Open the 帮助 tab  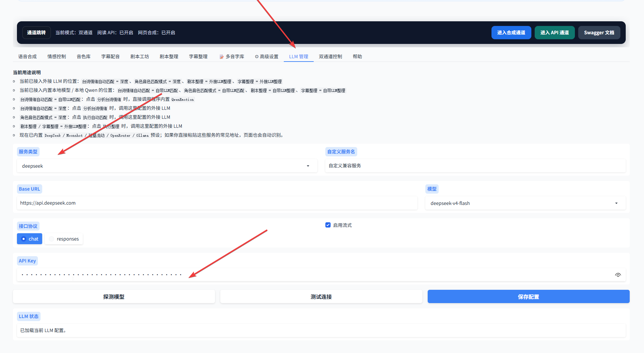(x=358, y=57)
